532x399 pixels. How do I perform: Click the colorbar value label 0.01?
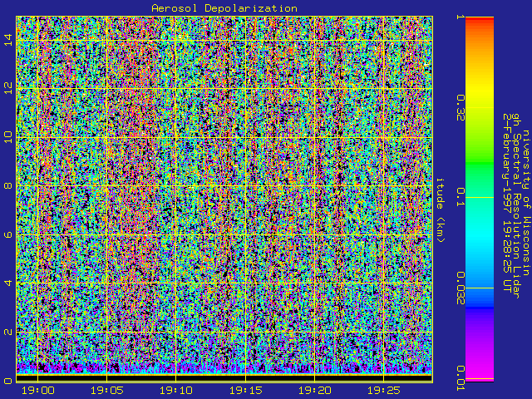click(461, 378)
